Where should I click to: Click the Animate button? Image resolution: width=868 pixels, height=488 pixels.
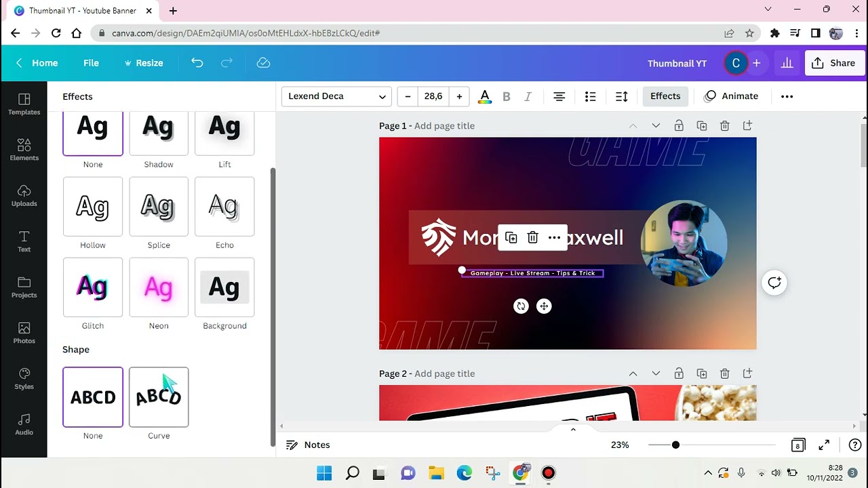(x=731, y=96)
